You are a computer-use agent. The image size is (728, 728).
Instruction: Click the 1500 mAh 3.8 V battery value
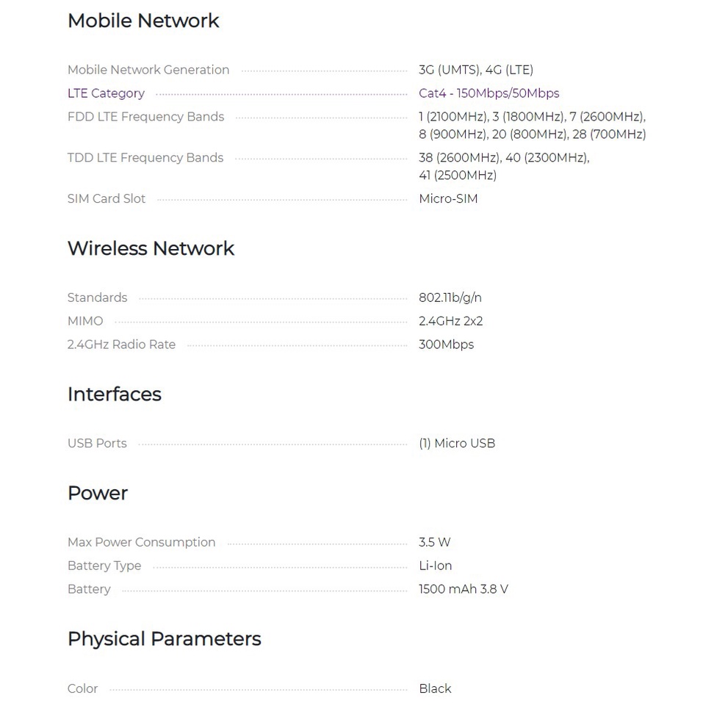tap(464, 589)
